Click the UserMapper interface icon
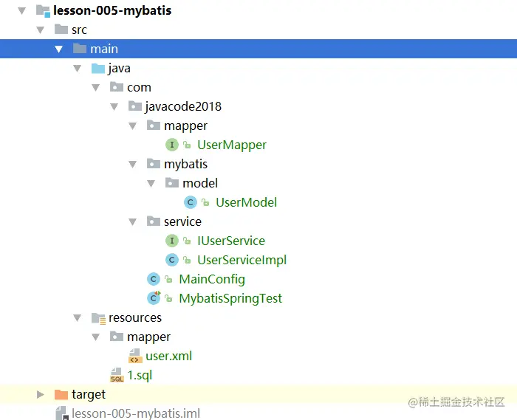The image size is (517, 420). coord(172,145)
